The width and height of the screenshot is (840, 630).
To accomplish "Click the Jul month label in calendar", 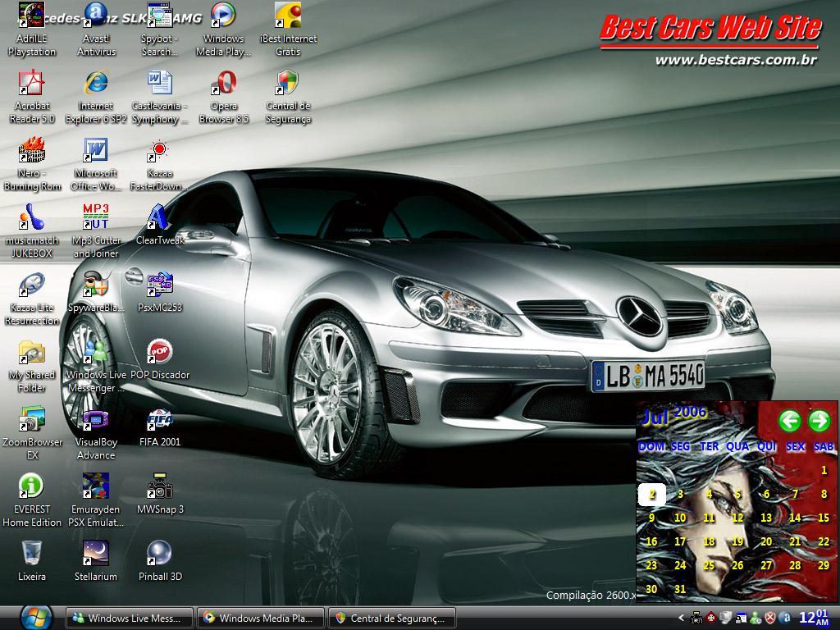I will tap(655, 418).
